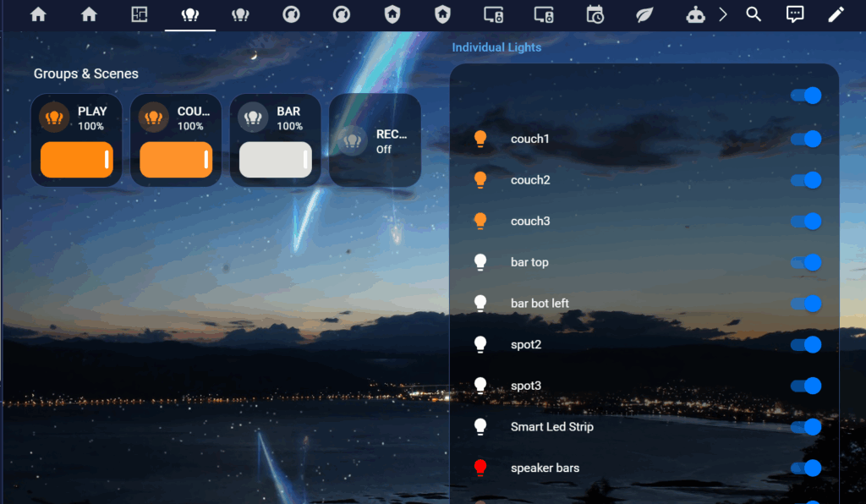Screen dimensions: 866x504
Task: Click the COU... group light icon
Action: pyautogui.click(x=154, y=117)
